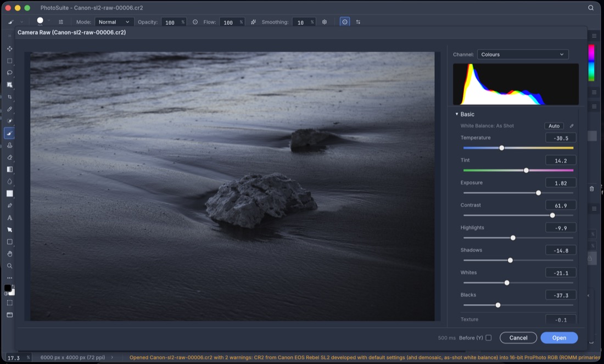Click the Exposure value field 1.82
This screenshot has width=604, height=364.
click(561, 183)
